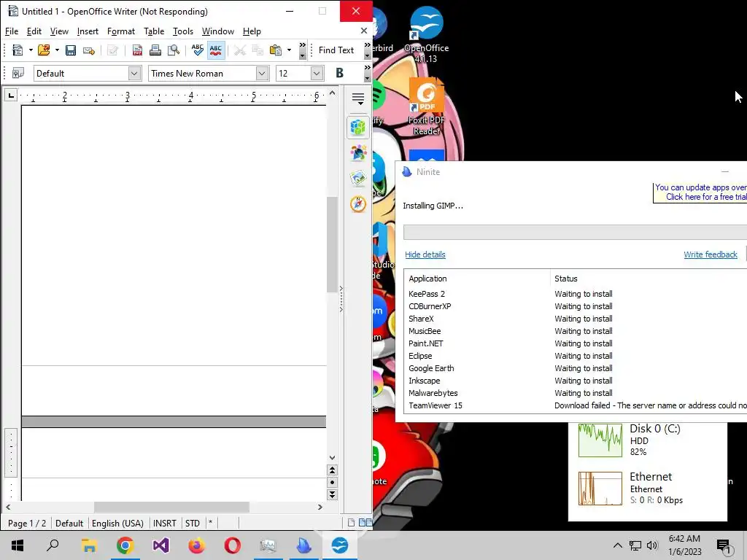Run Spelling and Grammar check icon
This screenshot has height=560, width=747.
point(197,50)
